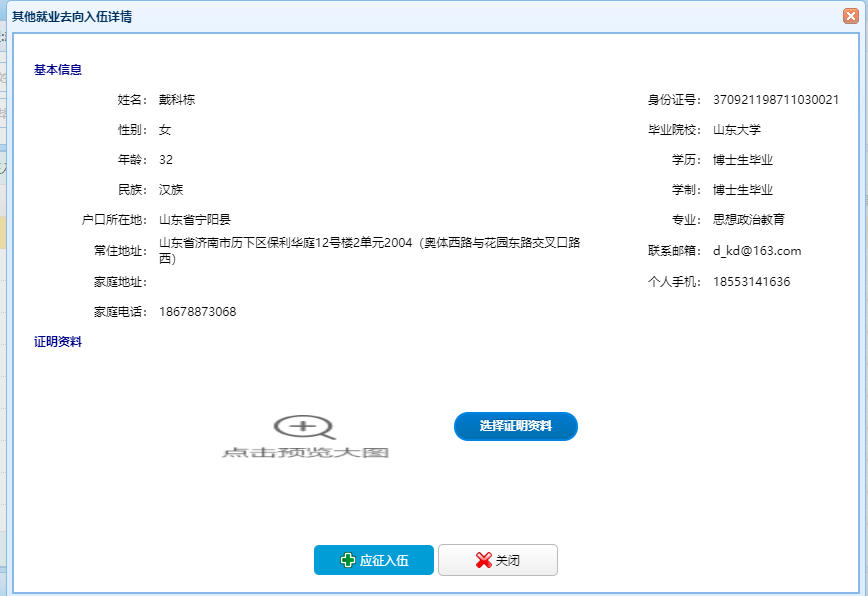
Task: Click the magnifier preview icon
Action: pos(303,427)
